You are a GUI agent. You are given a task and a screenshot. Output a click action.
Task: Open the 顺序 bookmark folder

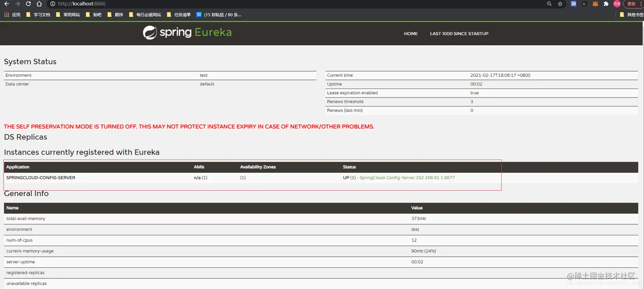(x=115, y=14)
